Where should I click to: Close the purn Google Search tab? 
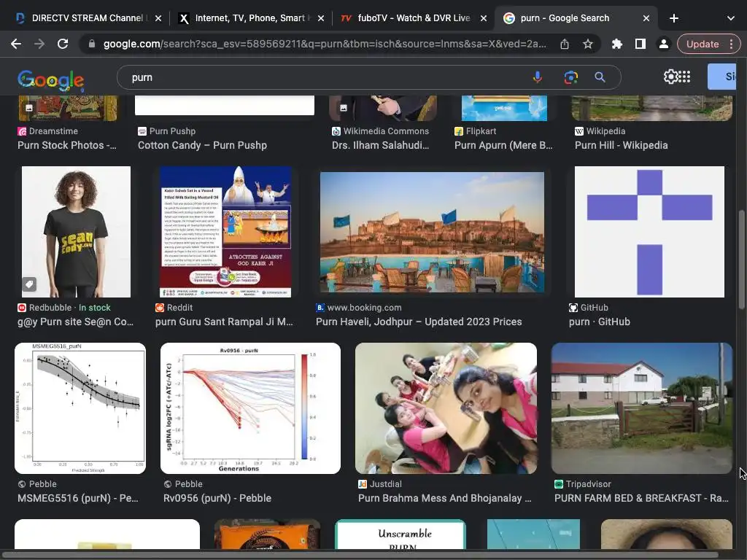click(646, 18)
